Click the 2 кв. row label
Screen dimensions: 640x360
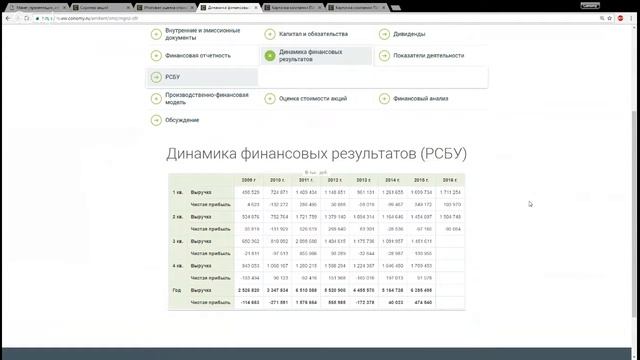178,217
